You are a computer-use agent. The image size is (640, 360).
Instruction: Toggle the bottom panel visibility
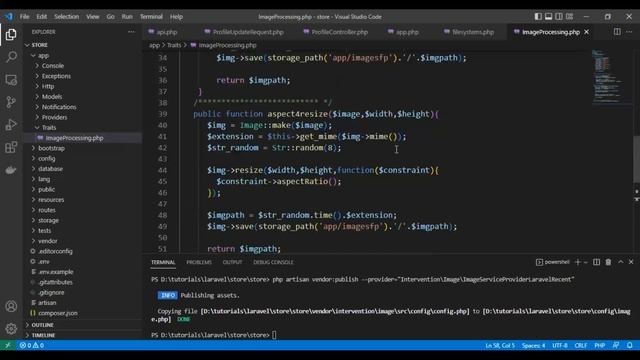pyautogui.click(x=549, y=17)
